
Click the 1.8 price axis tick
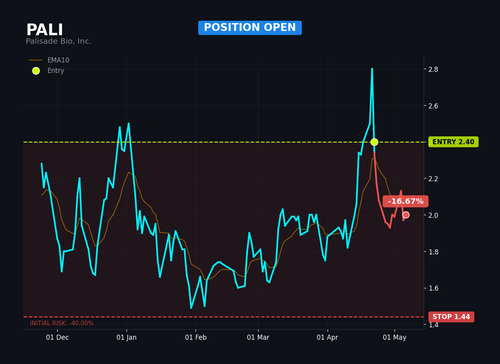pos(433,252)
